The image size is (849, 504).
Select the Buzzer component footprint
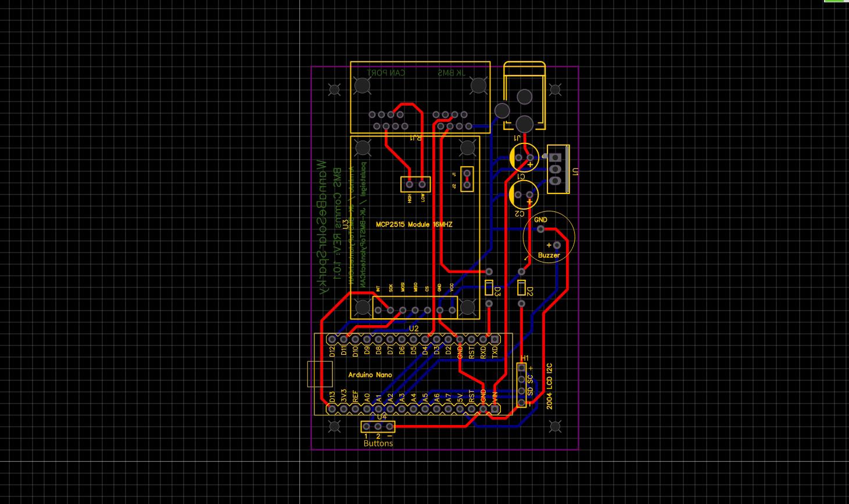pos(550,255)
